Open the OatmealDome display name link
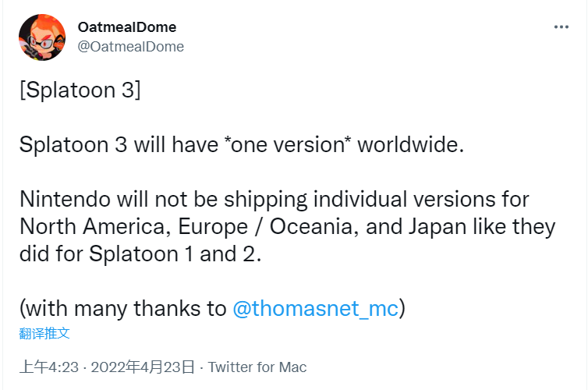The image size is (588, 390). point(126,27)
